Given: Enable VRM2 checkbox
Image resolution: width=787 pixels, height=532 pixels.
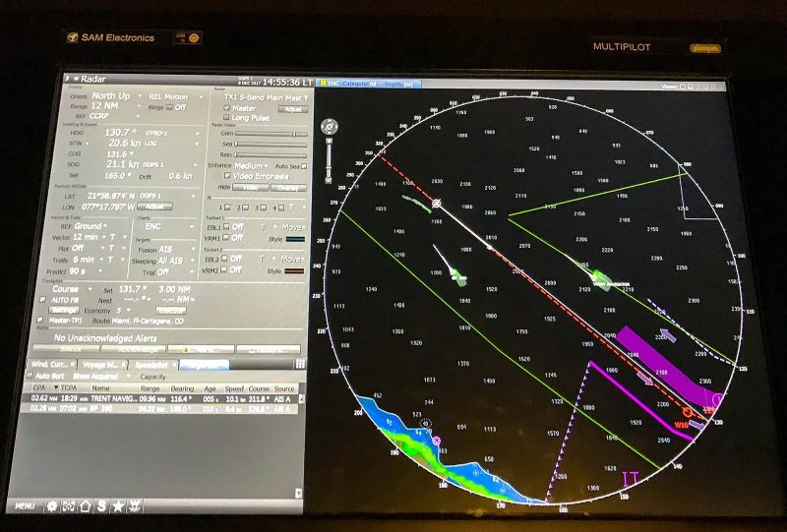Looking at the screenshot, I should tap(225, 270).
